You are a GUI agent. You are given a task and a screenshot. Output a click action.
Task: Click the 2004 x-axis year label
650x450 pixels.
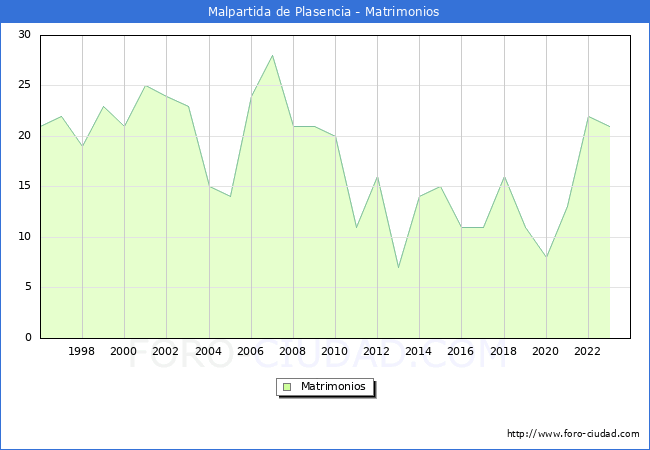click(x=208, y=352)
